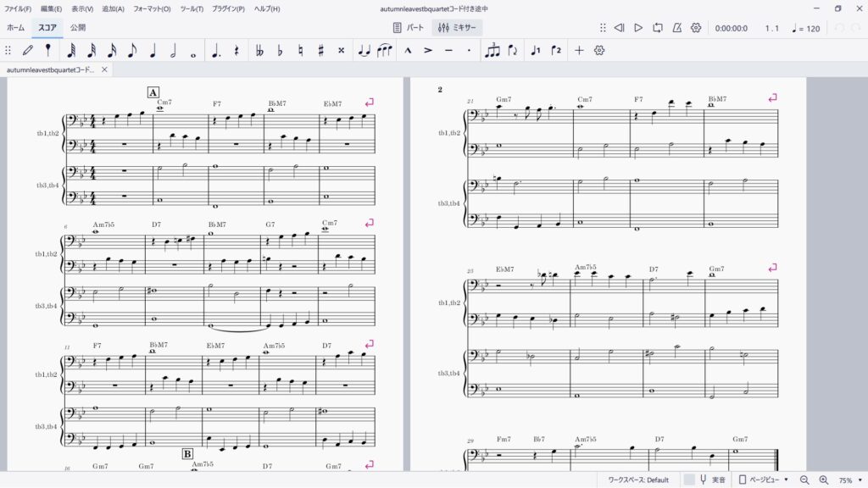Expand the 75% zoom level dropdown
This screenshot has height=488, width=868.
[x=849, y=480]
